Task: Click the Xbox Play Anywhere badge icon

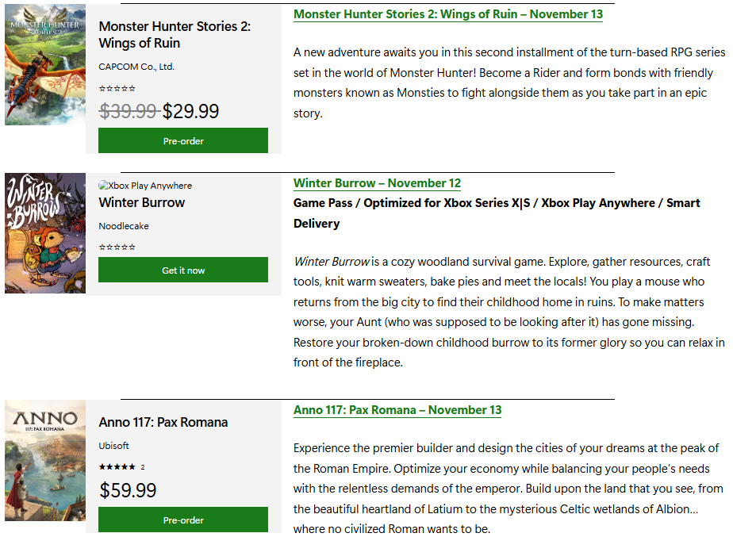Action: pos(104,186)
